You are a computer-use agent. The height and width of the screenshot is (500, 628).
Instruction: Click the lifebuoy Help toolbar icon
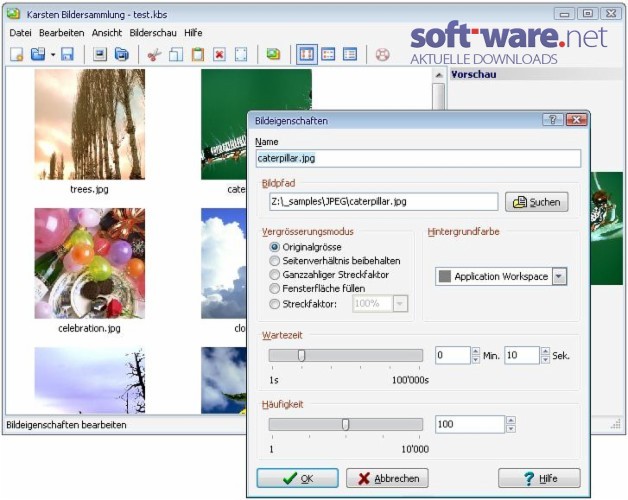(x=382, y=54)
